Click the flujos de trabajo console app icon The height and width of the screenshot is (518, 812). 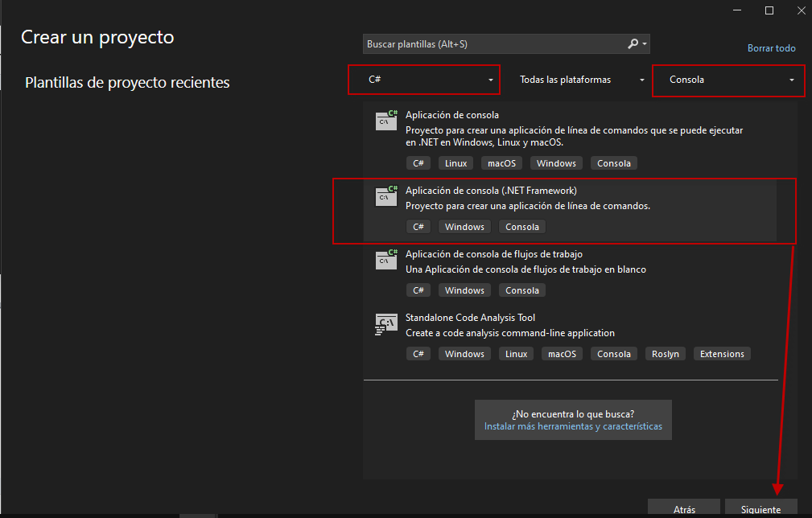386,259
